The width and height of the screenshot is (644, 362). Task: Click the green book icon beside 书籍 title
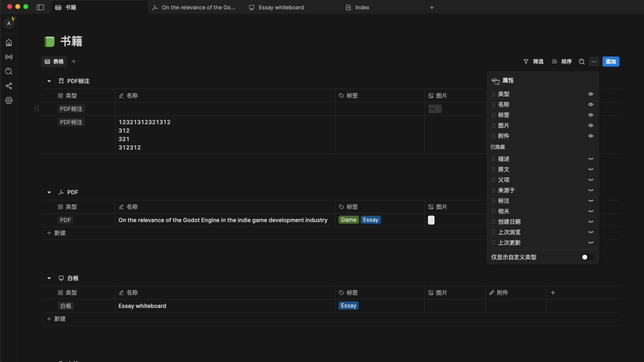(49, 41)
